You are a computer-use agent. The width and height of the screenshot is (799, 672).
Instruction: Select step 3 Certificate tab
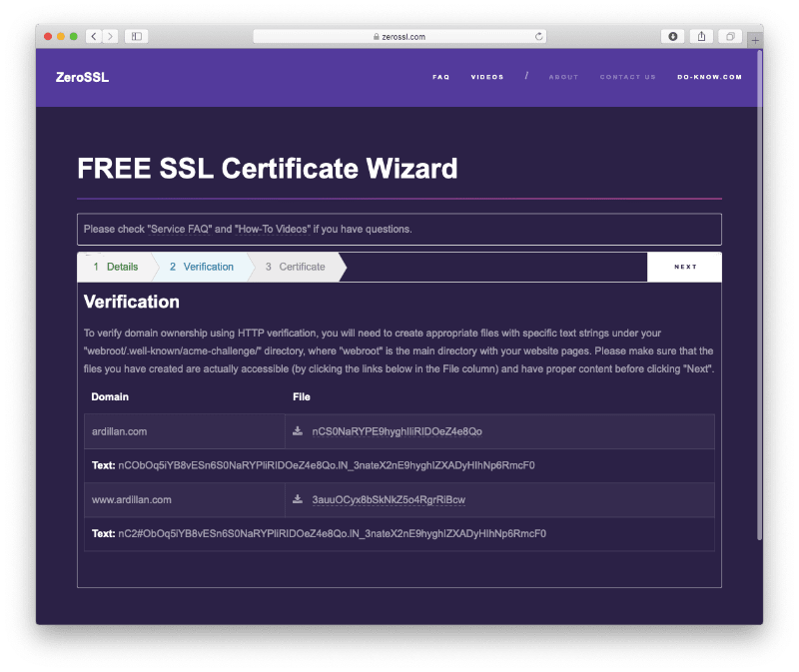[x=296, y=267]
